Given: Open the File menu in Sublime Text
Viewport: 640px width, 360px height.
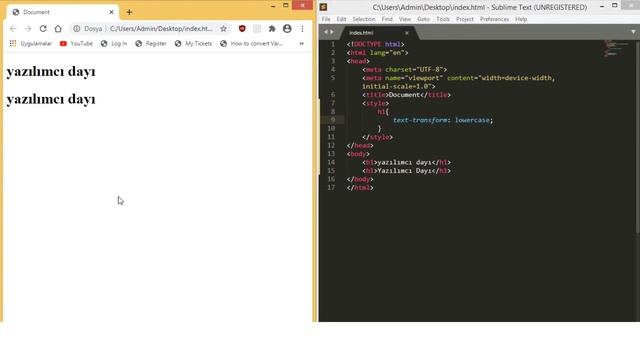Looking at the screenshot, I should 326,19.
